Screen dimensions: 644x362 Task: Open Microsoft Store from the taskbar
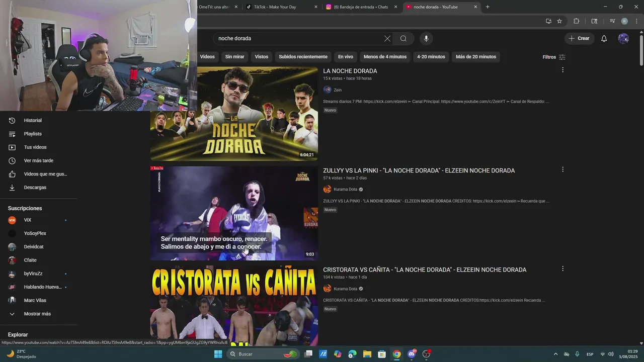[x=382, y=354]
